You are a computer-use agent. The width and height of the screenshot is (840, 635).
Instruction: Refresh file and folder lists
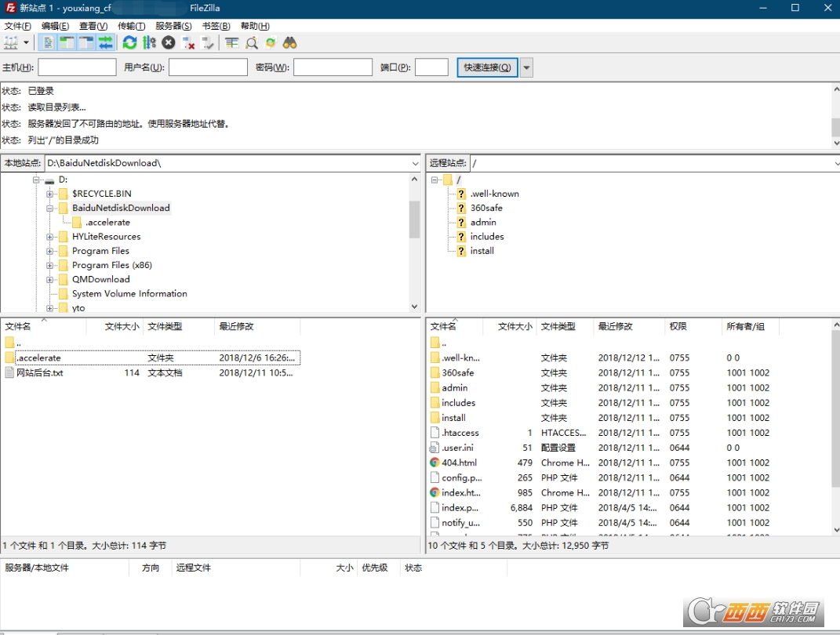(x=129, y=43)
